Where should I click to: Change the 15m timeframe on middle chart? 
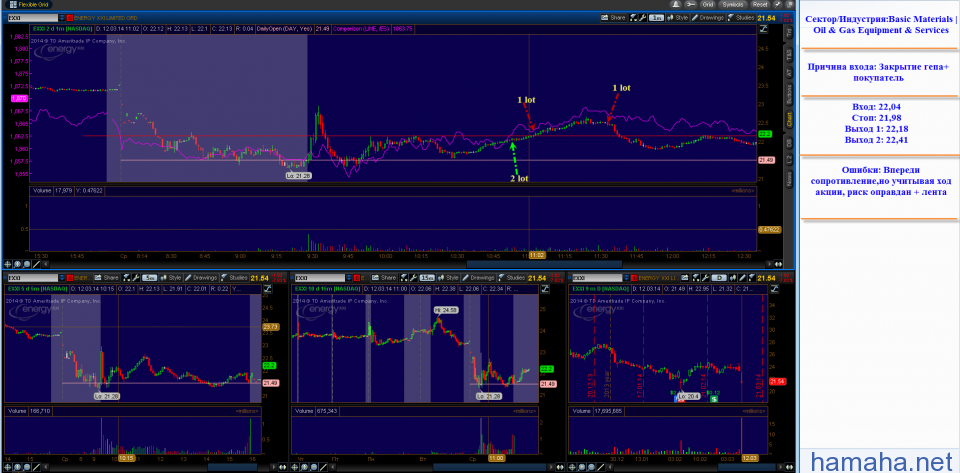427,278
